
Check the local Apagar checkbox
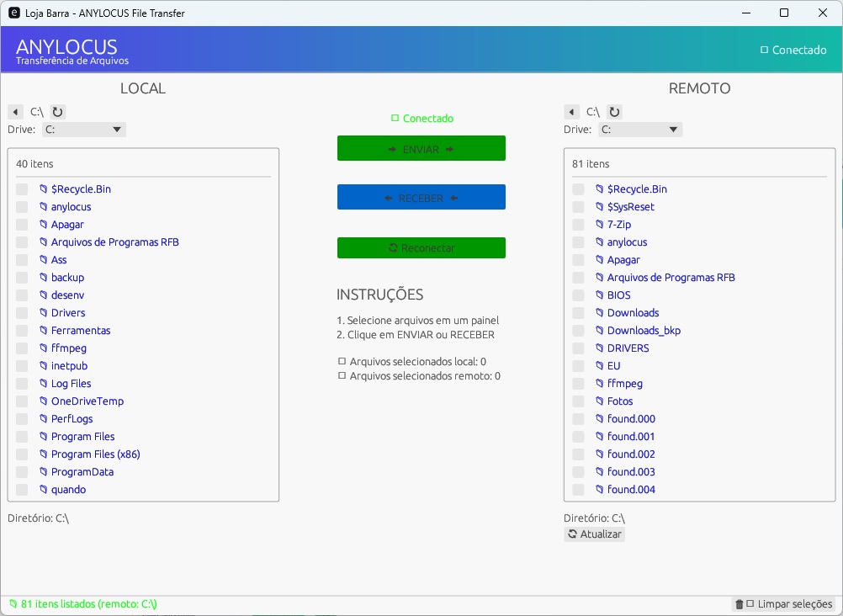22,225
